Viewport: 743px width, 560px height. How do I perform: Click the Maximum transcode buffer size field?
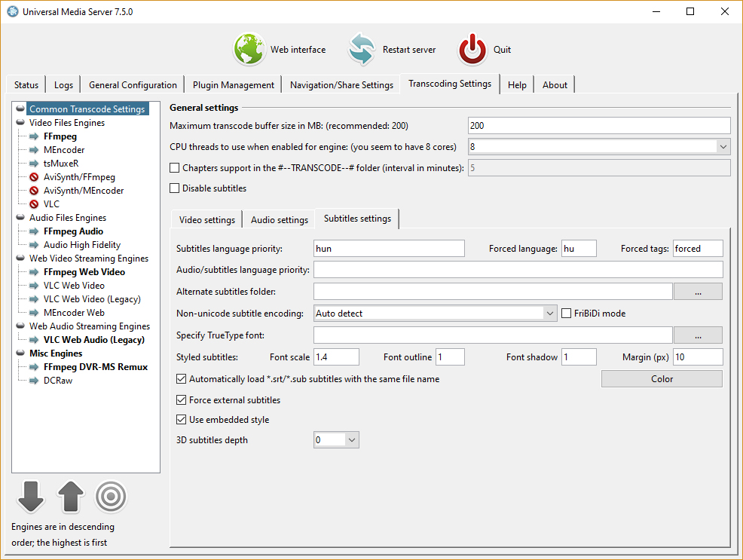pyautogui.click(x=599, y=126)
